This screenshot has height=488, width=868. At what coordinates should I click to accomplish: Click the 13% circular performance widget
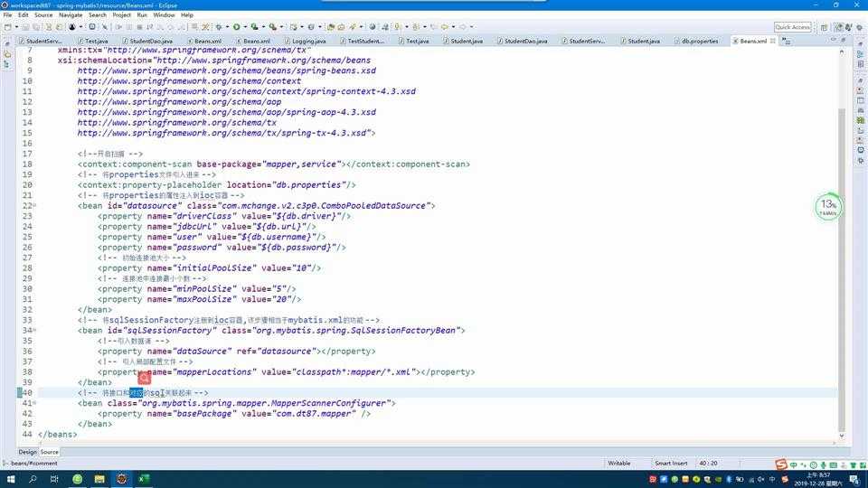pyautogui.click(x=827, y=207)
